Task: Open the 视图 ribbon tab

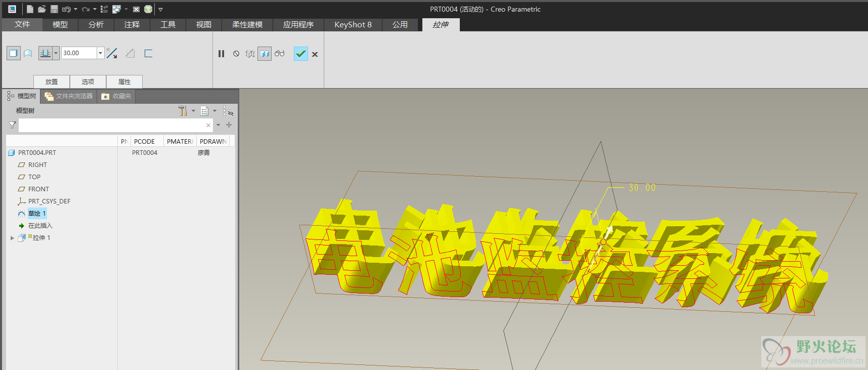Action: point(203,25)
